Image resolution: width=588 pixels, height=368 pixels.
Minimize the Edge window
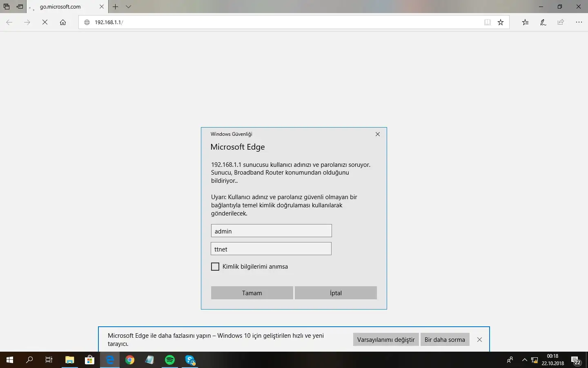541,7
